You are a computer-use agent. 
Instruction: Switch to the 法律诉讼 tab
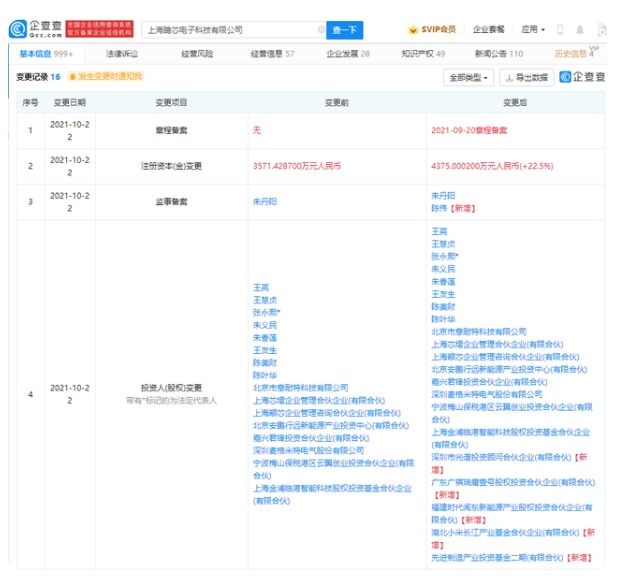click(122, 54)
